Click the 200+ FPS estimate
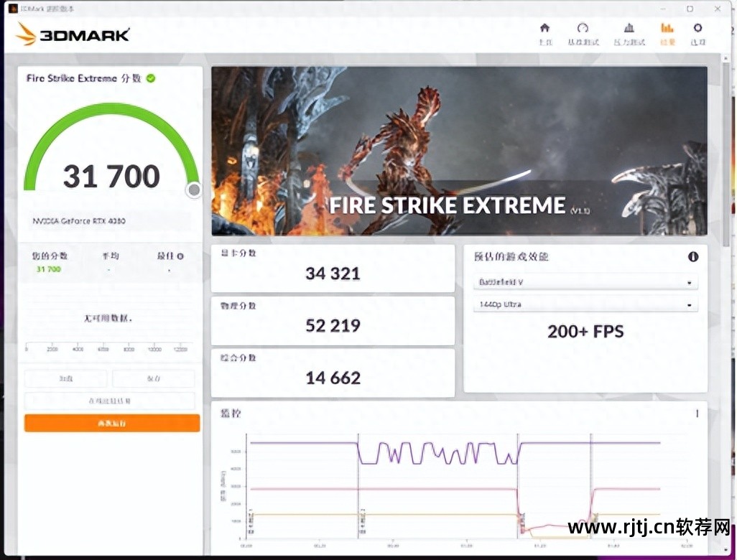Viewport: 737px width, 560px height. 585,332
